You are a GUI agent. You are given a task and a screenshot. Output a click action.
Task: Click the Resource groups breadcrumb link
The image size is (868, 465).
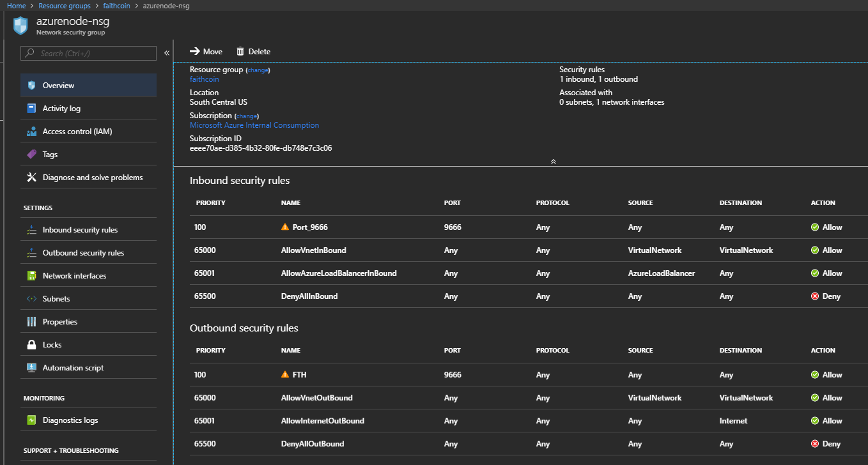pos(65,6)
